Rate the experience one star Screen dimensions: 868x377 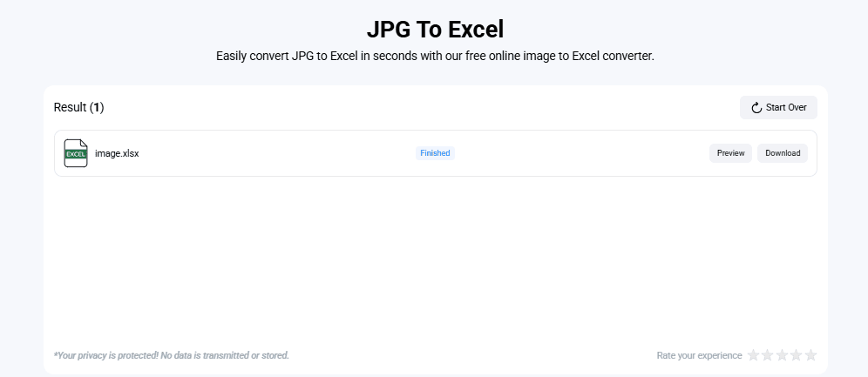click(x=754, y=355)
